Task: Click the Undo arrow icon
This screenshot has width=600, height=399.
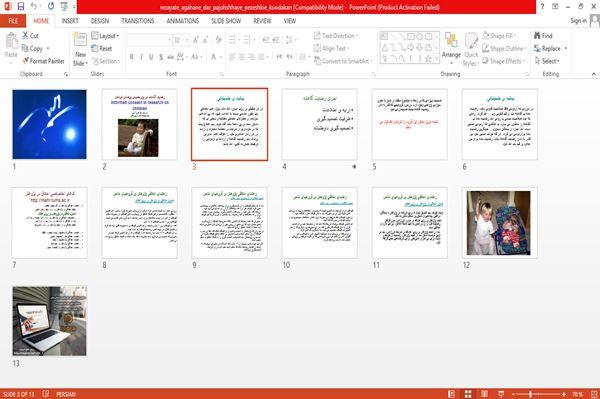Action: pos(34,6)
